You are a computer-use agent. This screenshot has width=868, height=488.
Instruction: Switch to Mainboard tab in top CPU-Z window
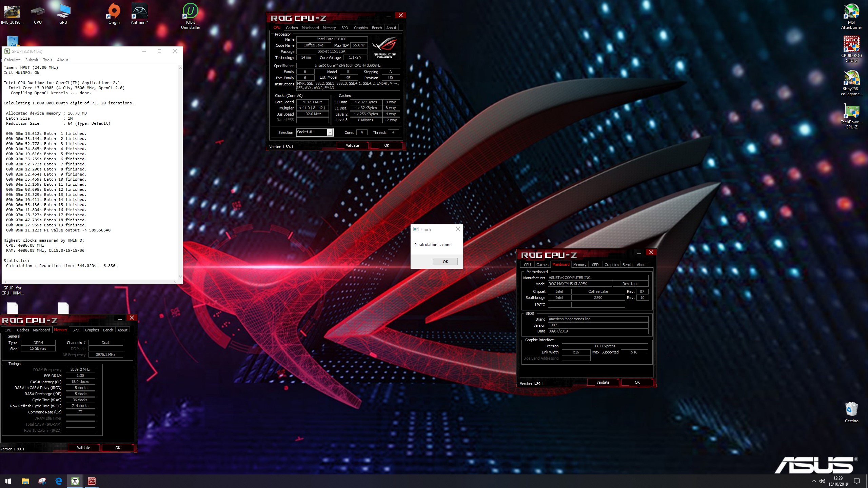(x=310, y=28)
